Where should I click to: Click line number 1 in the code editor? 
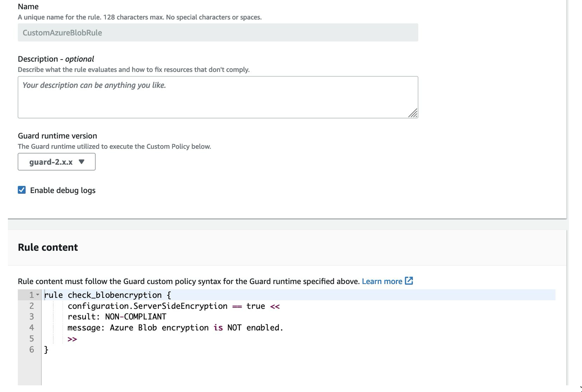coord(31,295)
